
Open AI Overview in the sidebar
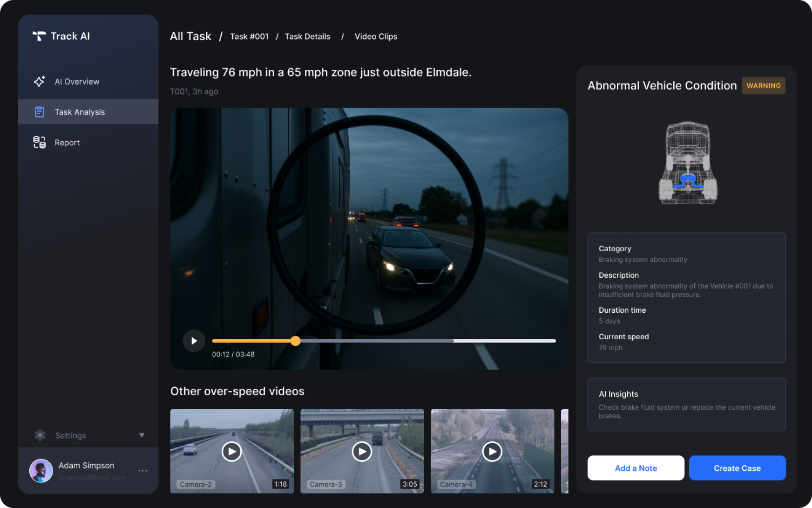pos(88,82)
